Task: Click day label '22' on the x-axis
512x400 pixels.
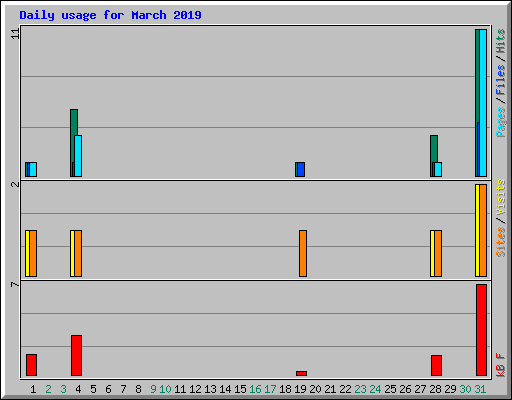Action: pos(345,389)
